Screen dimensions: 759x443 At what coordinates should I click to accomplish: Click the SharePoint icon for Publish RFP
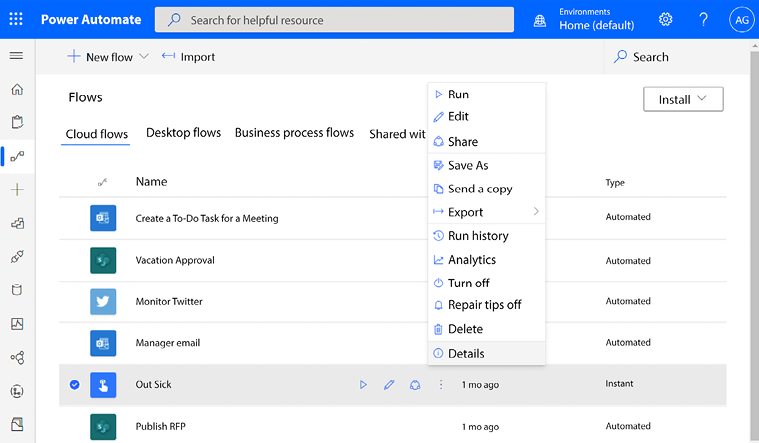(x=103, y=427)
